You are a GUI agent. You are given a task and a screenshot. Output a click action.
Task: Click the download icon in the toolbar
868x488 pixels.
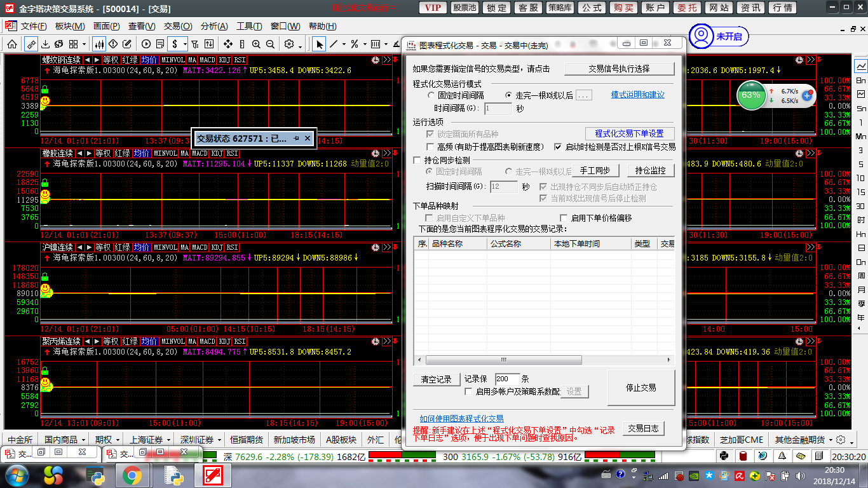[45, 44]
